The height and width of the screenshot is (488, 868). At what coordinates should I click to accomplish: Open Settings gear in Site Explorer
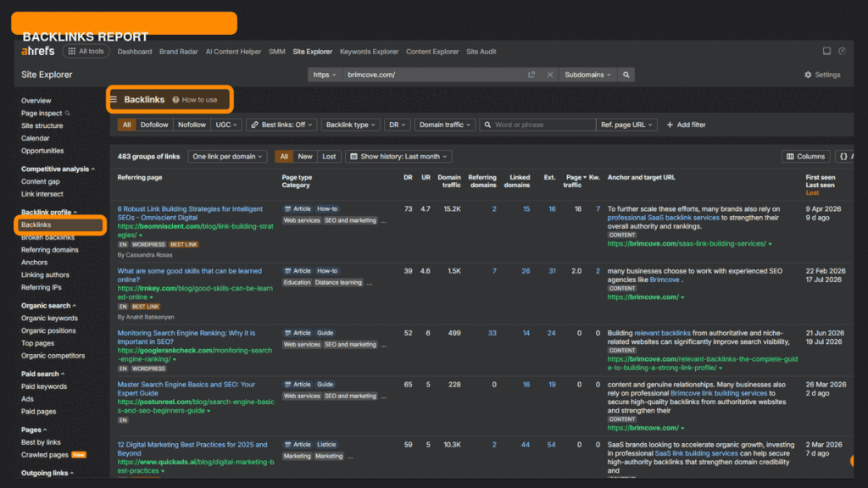[822, 75]
